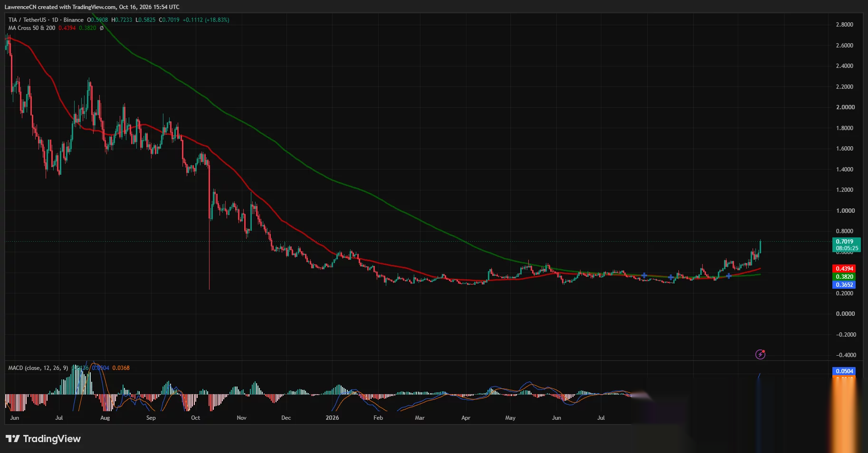This screenshot has width=868, height=453.
Task: Click the Ø symbol in MA Cross legend
Action: (102, 28)
